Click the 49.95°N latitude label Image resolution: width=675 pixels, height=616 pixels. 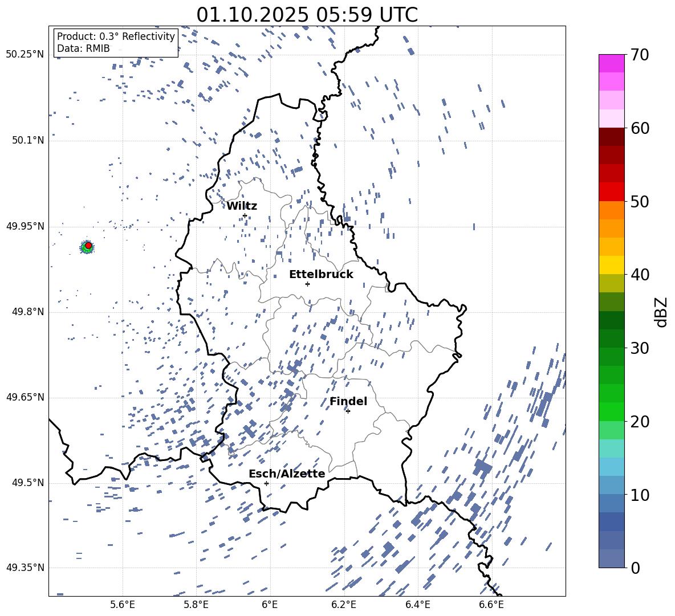(x=25, y=226)
